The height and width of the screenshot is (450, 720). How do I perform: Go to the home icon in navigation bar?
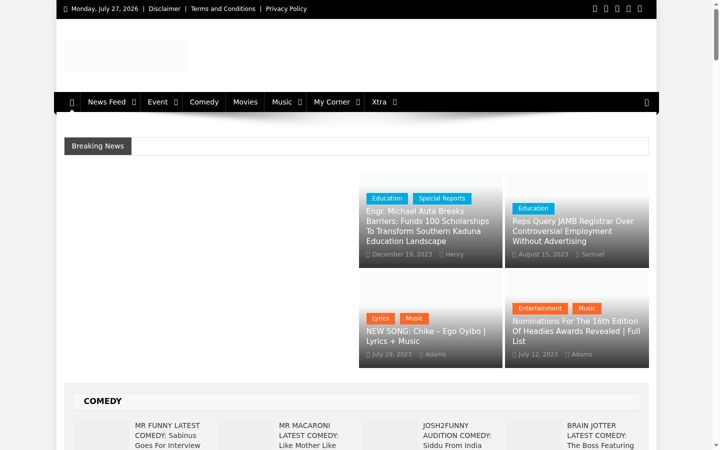point(72,102)
